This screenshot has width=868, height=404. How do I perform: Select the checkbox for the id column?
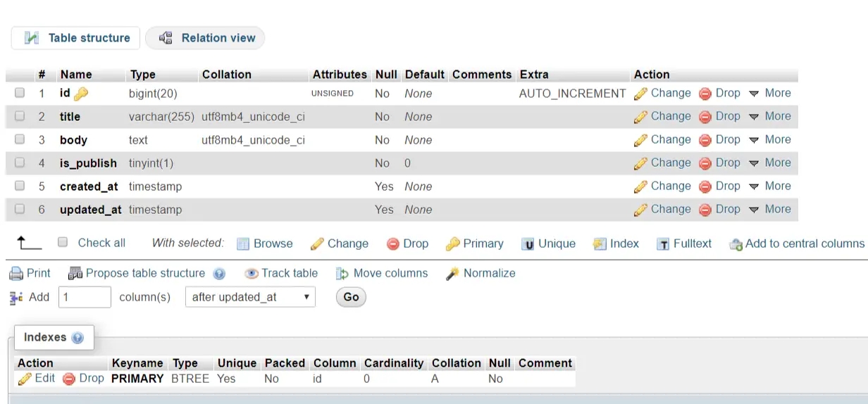[x=20, y=93]
